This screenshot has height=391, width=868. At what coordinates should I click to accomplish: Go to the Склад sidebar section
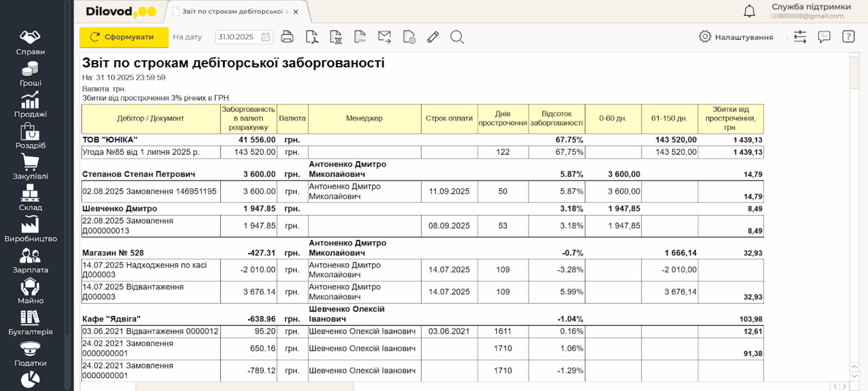click(30, 198)
